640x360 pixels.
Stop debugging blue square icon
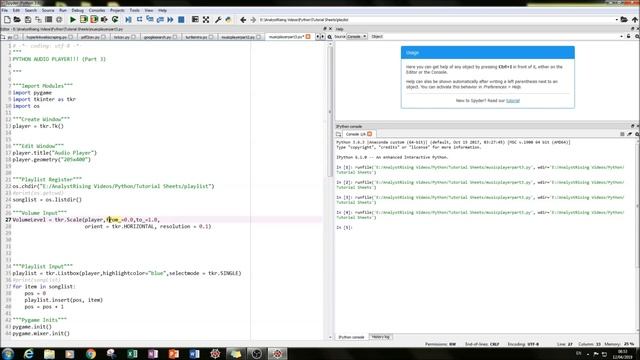pyautogui.click(x=181, y=20)
